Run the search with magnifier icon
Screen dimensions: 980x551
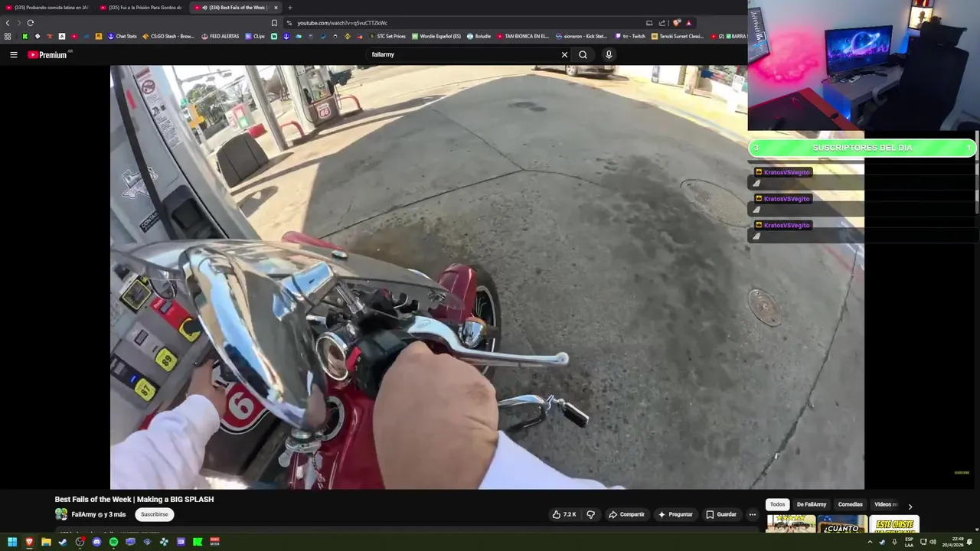(583, 54)
